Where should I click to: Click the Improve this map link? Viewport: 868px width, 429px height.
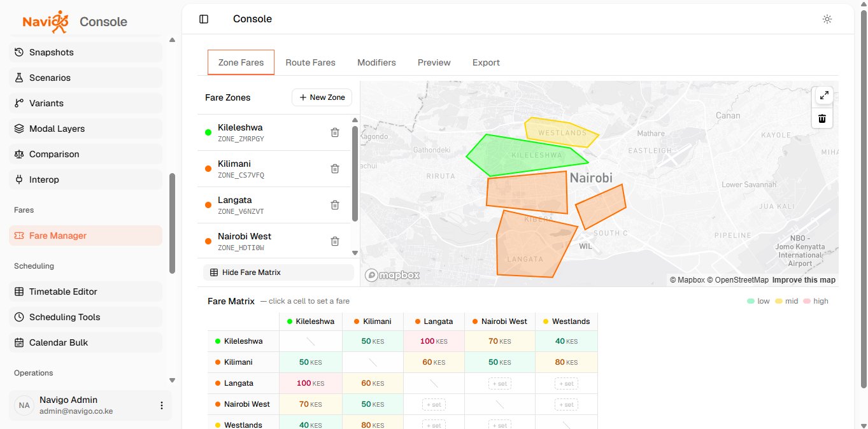(804, 280)
